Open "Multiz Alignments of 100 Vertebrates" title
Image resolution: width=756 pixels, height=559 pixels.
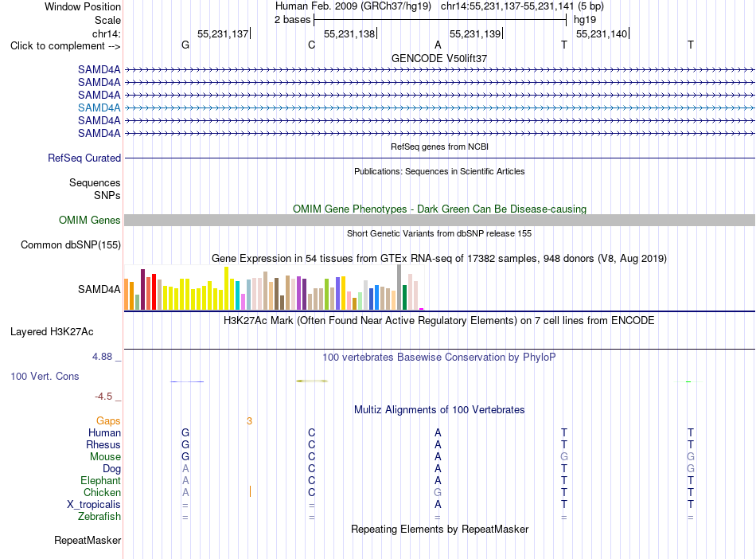pyautogui.click(x=439, y=410)
